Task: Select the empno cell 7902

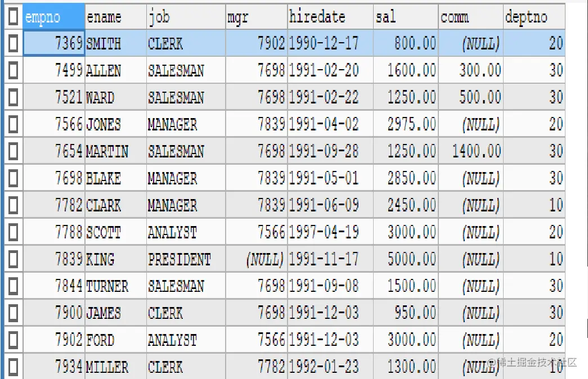Action: (54, 340)
